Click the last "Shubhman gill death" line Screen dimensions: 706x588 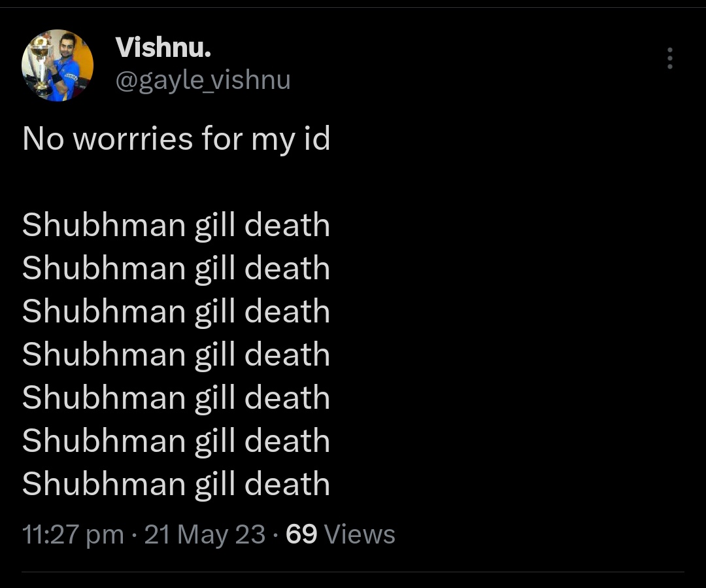[x=176, y=485]
